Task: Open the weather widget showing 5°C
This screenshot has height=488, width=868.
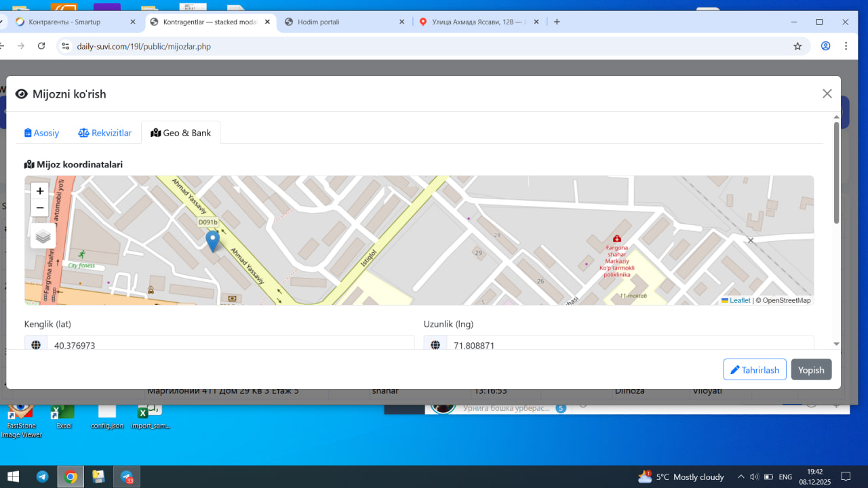Action: tap(681, 476)
